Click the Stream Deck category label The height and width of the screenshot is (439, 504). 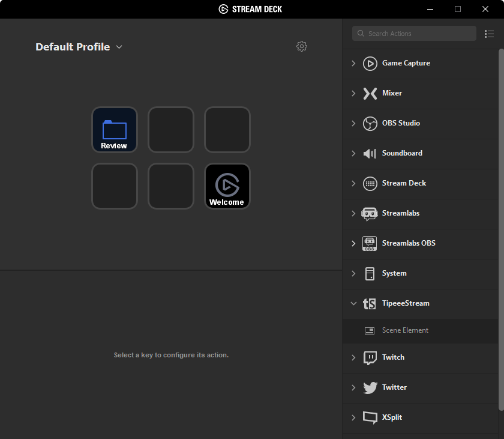click(404, 183)
